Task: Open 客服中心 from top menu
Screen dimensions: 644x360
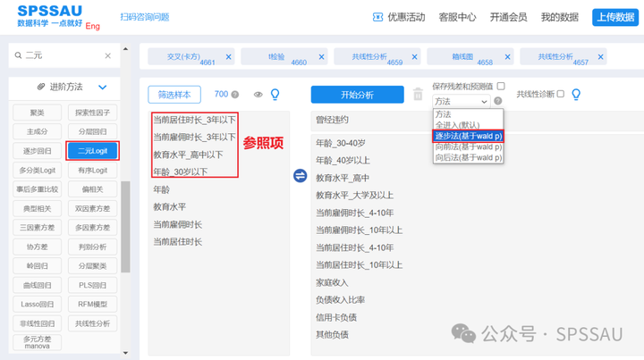Action: (456, 17)
